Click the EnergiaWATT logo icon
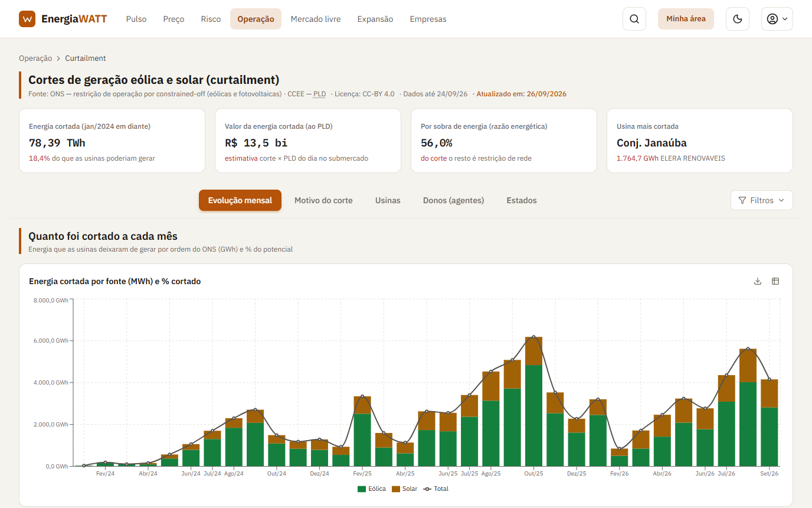Viewport: 812px width, 508px height. 27,19
